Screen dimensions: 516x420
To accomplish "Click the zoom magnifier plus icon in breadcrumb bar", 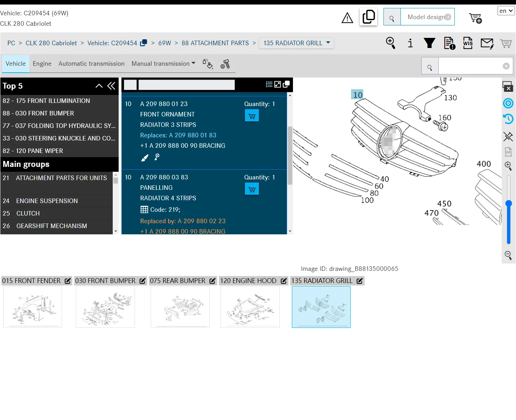I will pyautogui.click(x=391, y=43).
